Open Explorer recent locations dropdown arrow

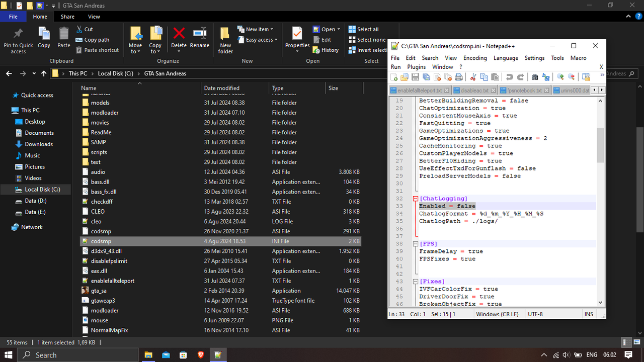point(34,73)
